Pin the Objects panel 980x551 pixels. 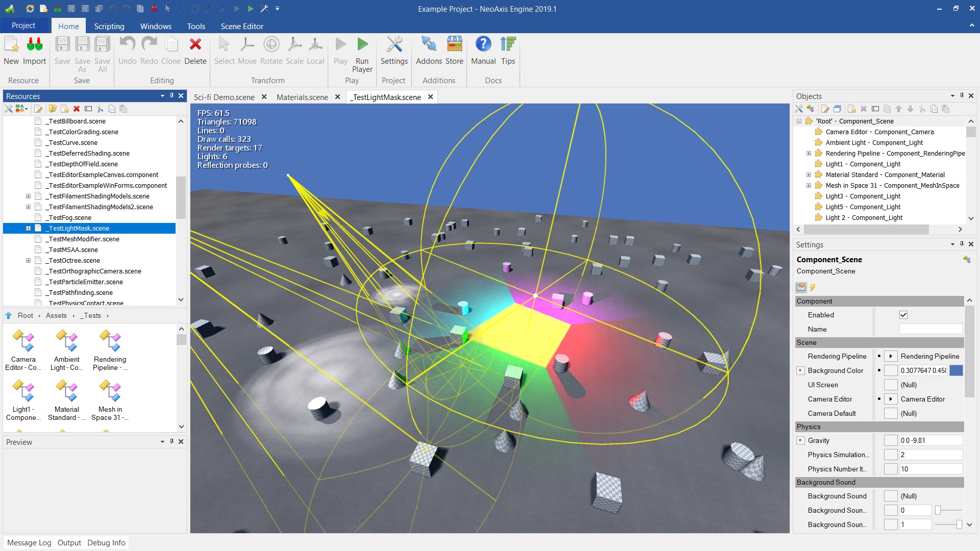pyautogui.click(x=962, y=96)
